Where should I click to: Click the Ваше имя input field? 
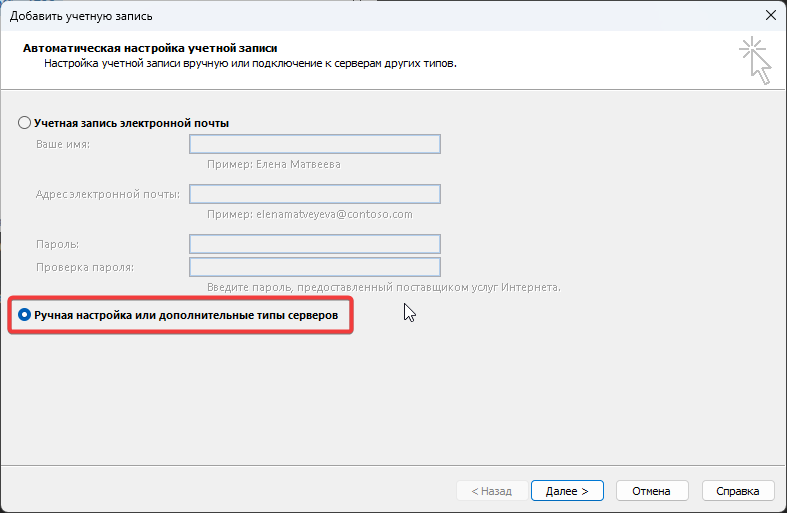[x=315, y=144]
